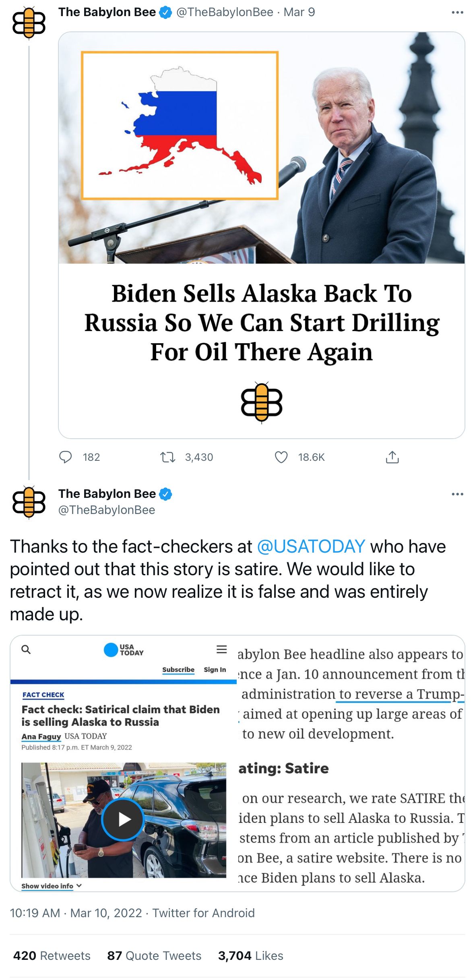Like the Biden Sells Alaska tweet
Image resolution: width=475 pixels, height=980 pixels.
point(281,457)
